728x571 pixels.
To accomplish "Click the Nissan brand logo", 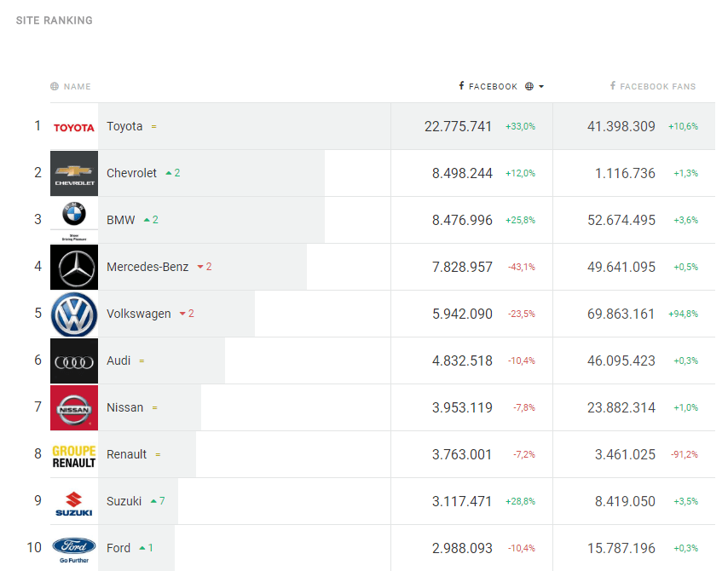I will coord(74,407).
